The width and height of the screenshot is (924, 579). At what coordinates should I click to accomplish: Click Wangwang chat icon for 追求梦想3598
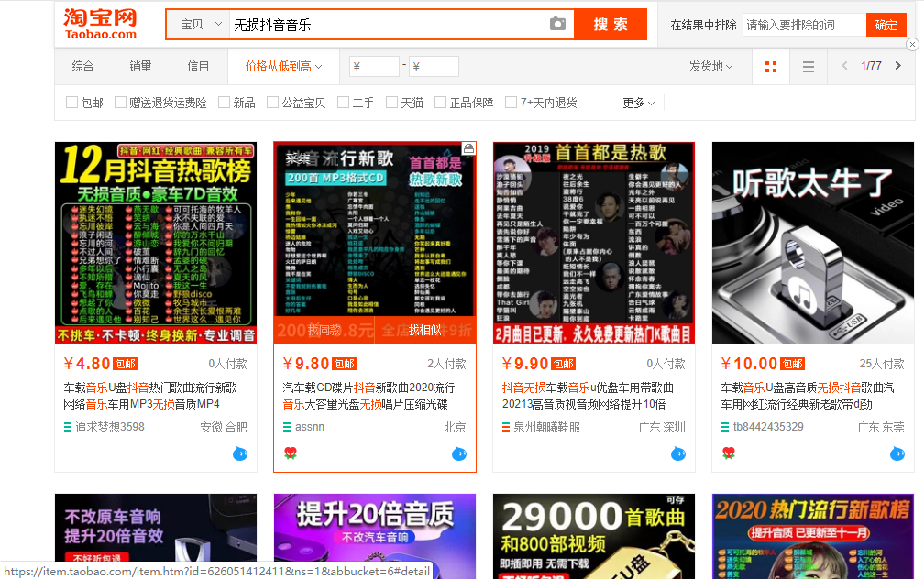point(240,453)
